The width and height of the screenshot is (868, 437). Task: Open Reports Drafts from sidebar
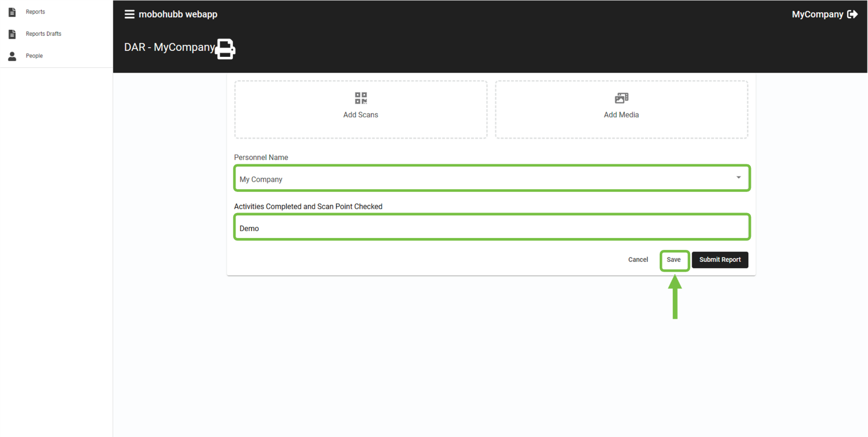tap(43, 34)
